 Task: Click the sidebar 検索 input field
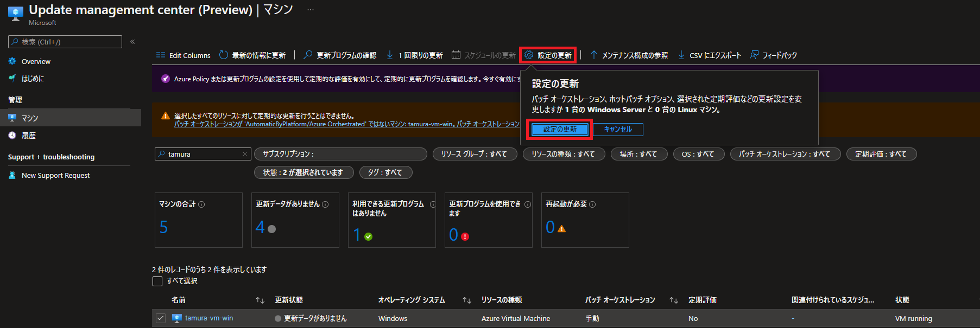click(x=65, y=42)
